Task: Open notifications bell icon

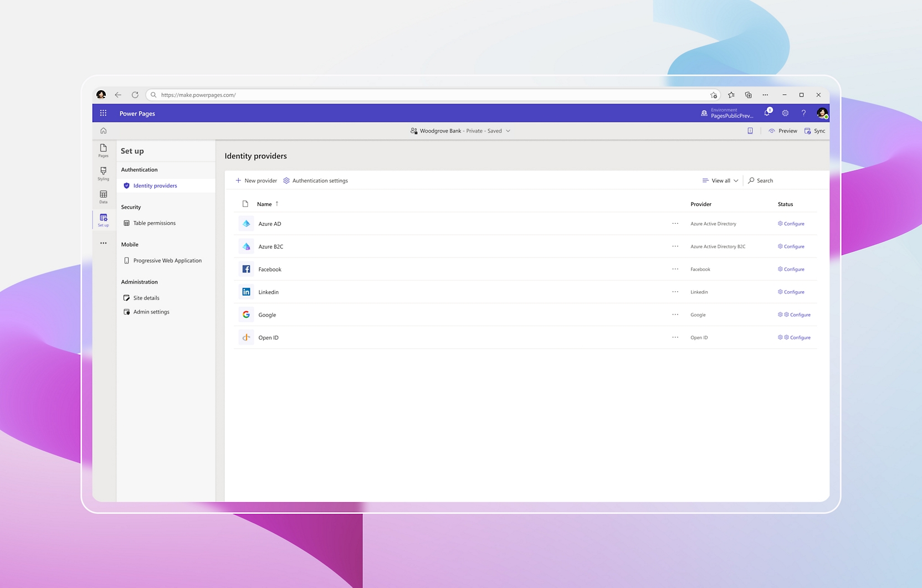Action: pos(767,113)
